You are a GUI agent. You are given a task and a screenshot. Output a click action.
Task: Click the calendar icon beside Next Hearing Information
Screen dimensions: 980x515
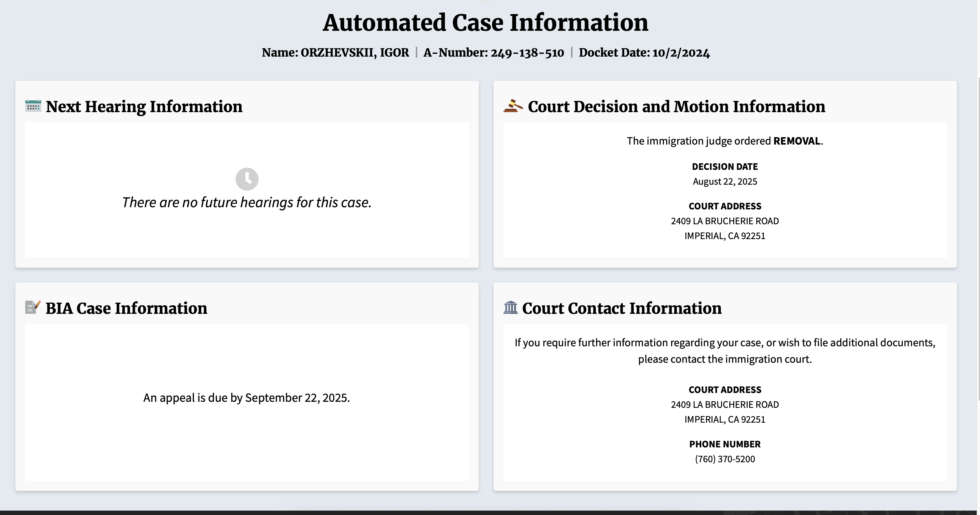[x=33, y=106]
